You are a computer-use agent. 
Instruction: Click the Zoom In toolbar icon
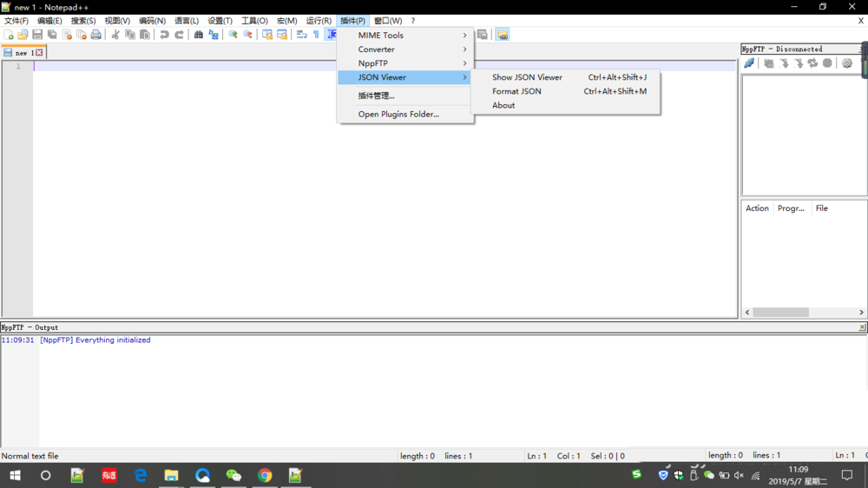[x=233, y=35]
